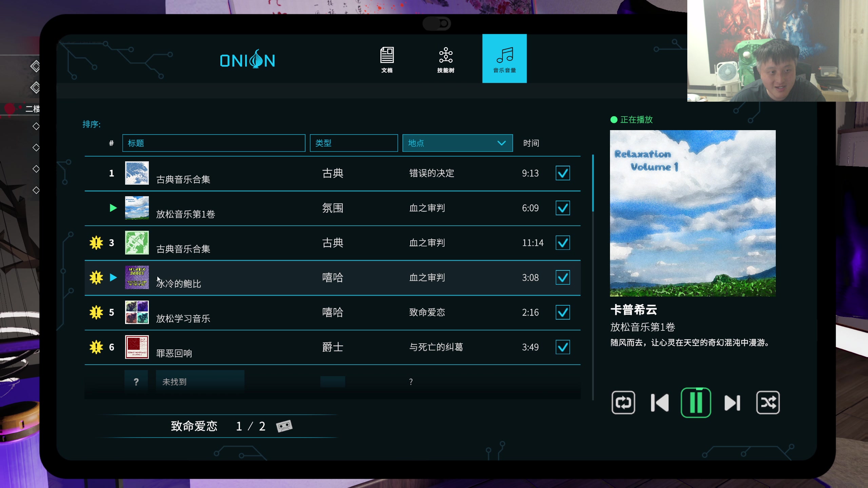Click the 正在播放 now playing indicator
This screenshot has height=488, width=868.
(631, 120)
